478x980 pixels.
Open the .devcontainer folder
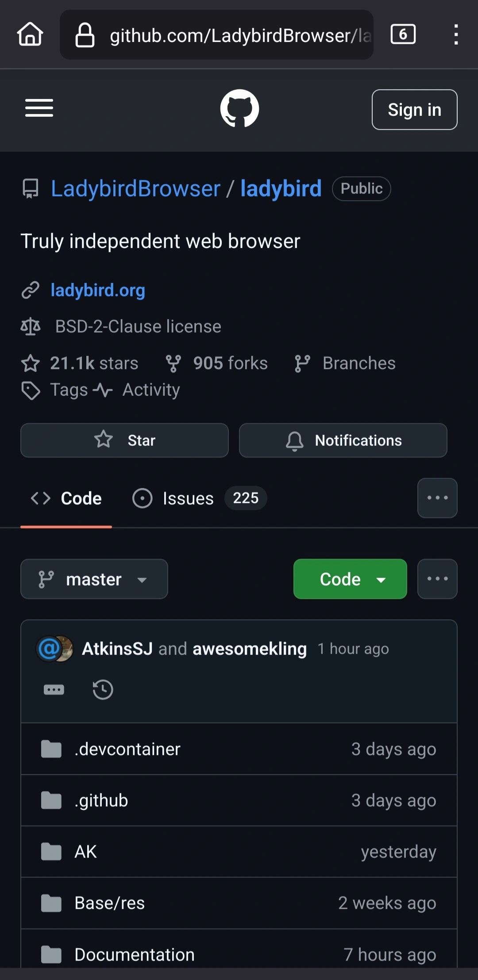point(239,749)
